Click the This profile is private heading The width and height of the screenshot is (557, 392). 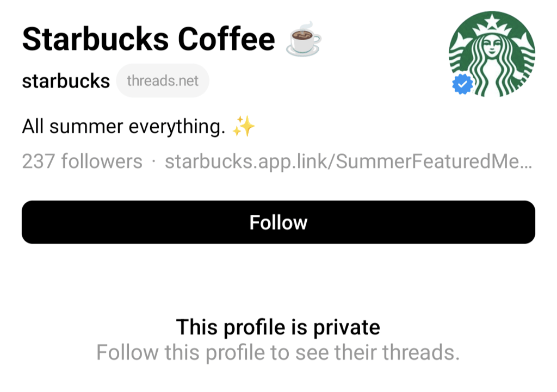coord(278,327)
